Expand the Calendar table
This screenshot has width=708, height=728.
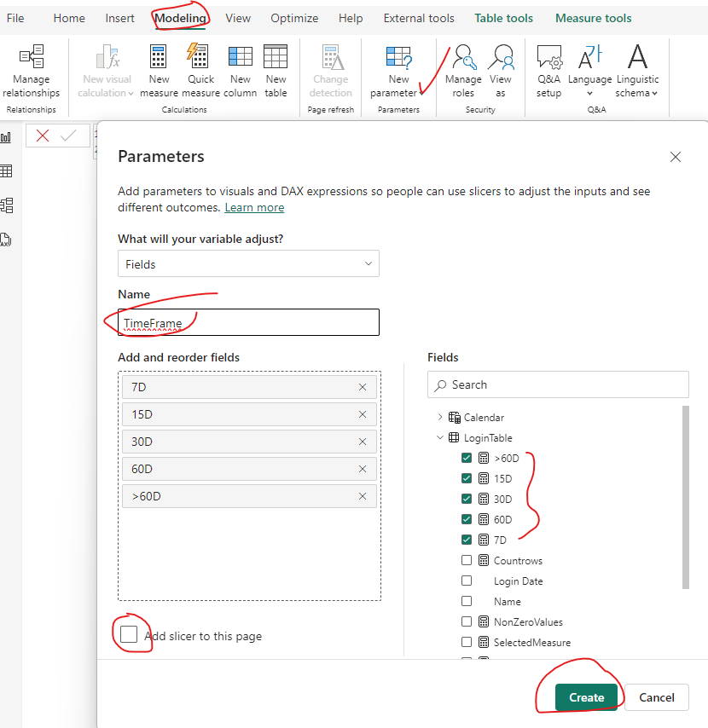tap(439, 417)
